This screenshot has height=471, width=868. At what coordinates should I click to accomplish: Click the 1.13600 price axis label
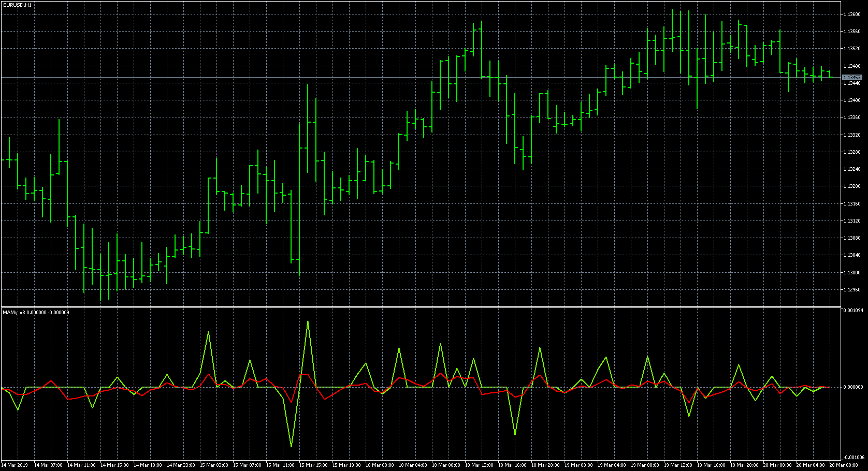click(852, 14)
